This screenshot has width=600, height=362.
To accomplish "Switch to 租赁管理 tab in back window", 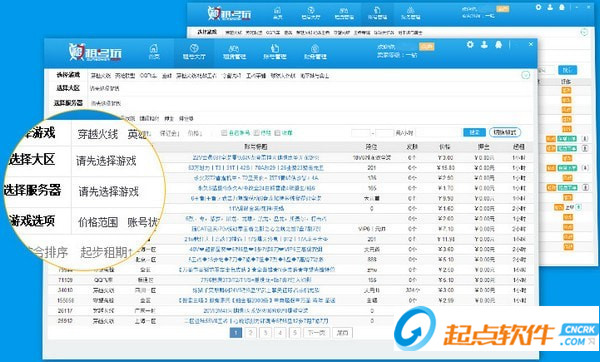I will [344, 13].
